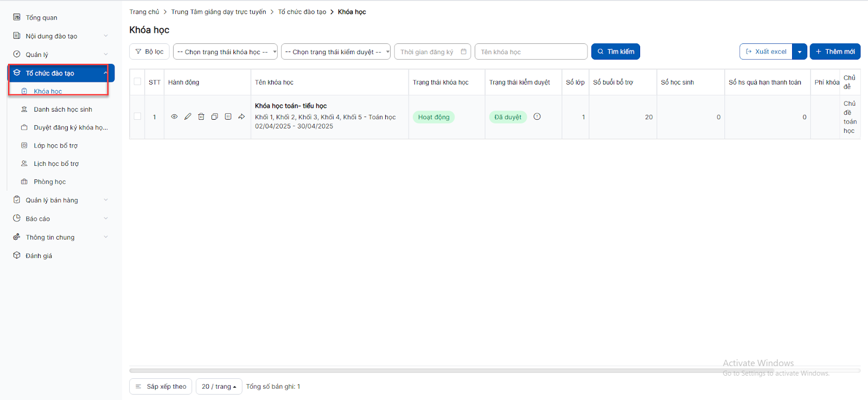Click the Nội dung đào tạo sidebar icon
This screenshot has height=400, width=868.
click(x=17, y=36)
